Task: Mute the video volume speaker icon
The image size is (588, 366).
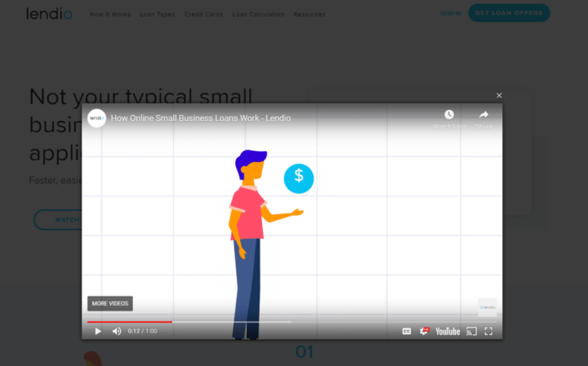Action: 117,331
